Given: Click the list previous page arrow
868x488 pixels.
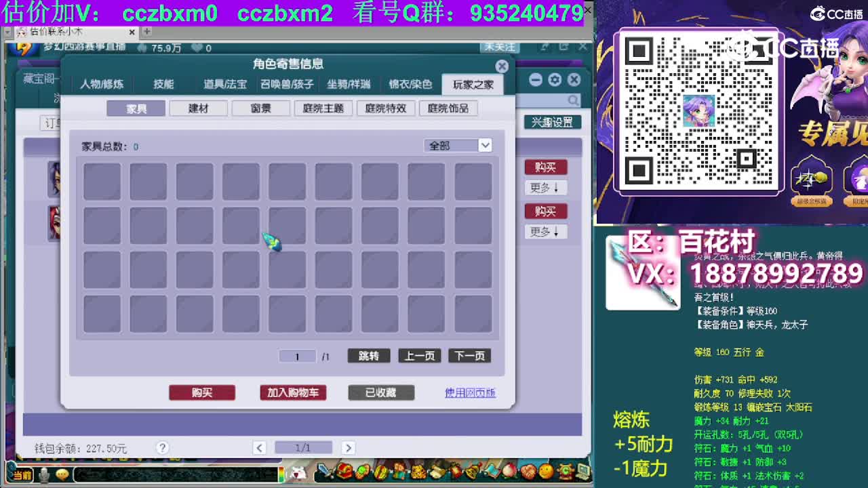Looking at the screenshot, I should [259, 447].
